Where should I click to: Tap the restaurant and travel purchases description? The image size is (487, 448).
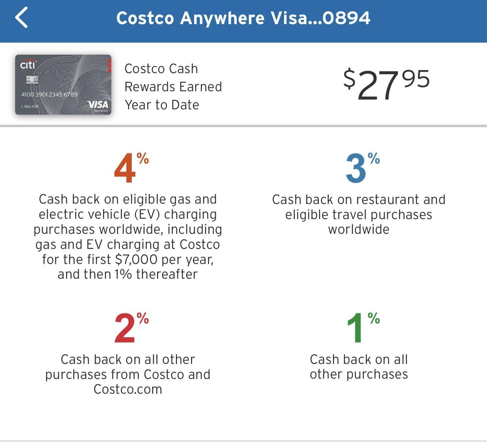[359, 214]
